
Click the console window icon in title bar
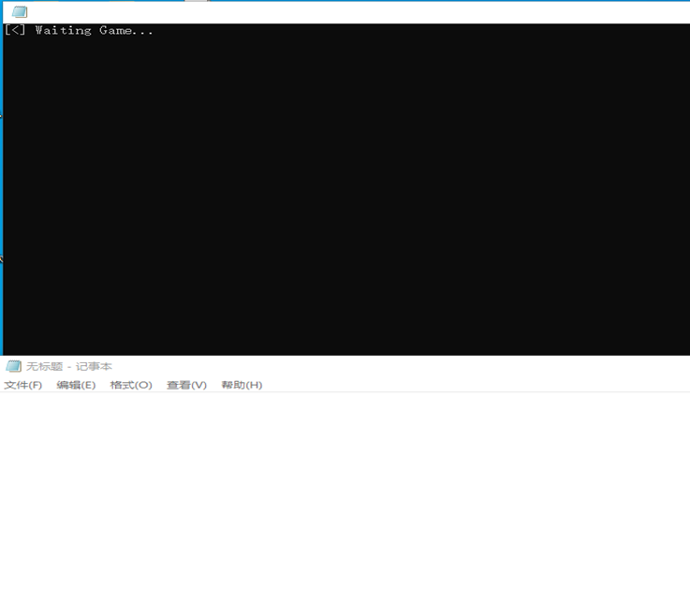pyautogui.click(x=19, y=12)
